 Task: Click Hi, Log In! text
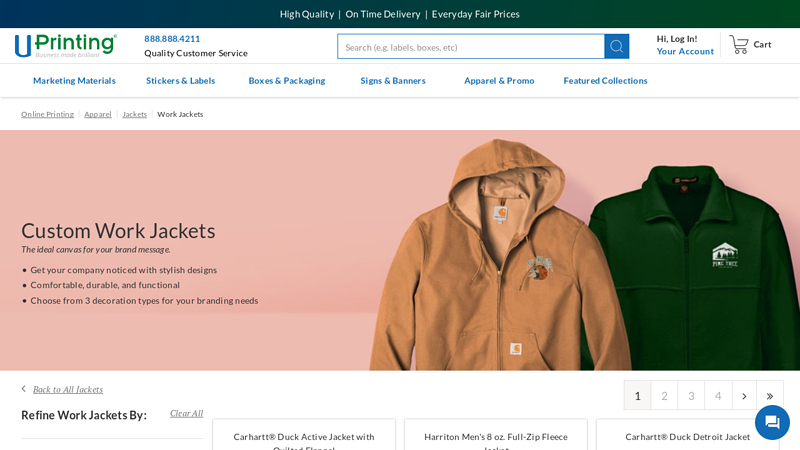click(677, 39)
